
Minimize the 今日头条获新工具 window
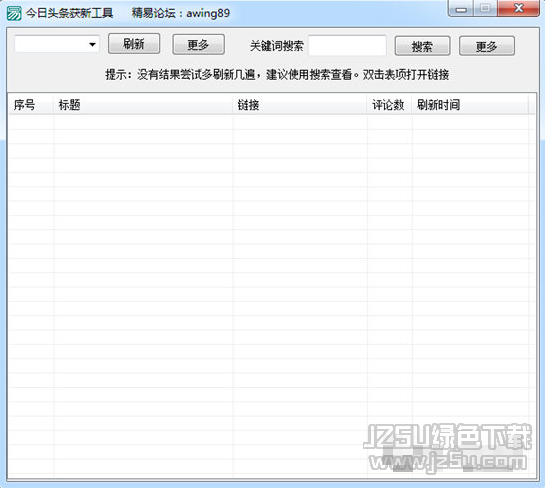pyautogui.click(x=461, y=9)
